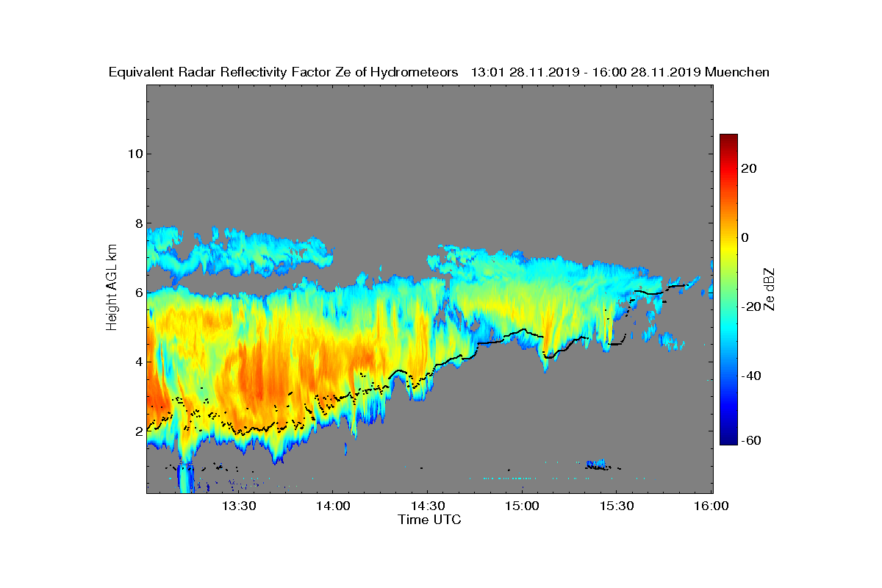Image resolution: width=882 pixels, height=588 pixels.
Task: Click the Ze dBZ color scale bar
Action: 728,290
